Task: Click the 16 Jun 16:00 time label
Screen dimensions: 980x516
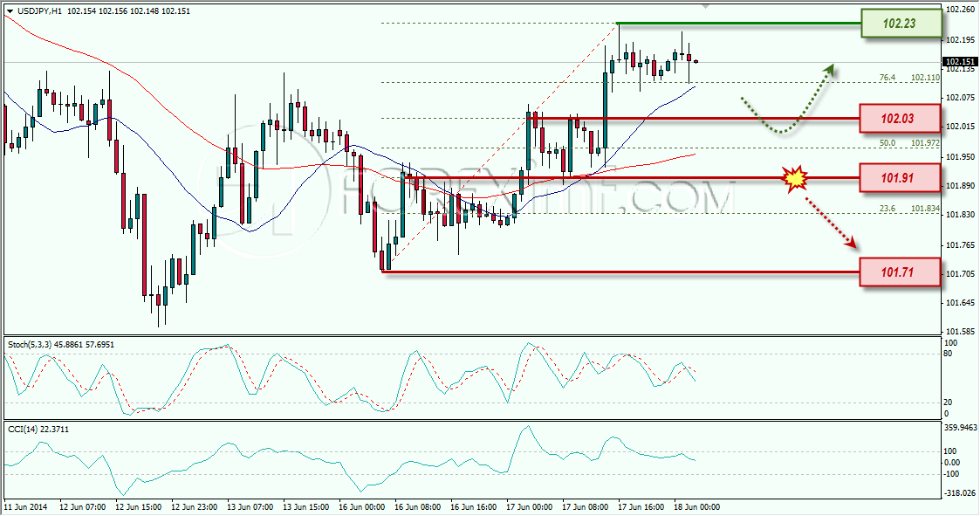Action: 473,507
